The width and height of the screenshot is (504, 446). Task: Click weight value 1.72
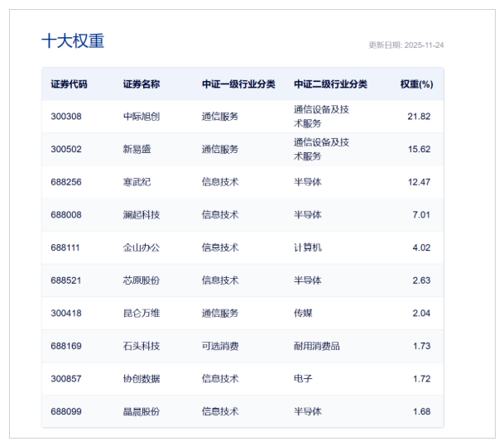[x=422, y=378]
